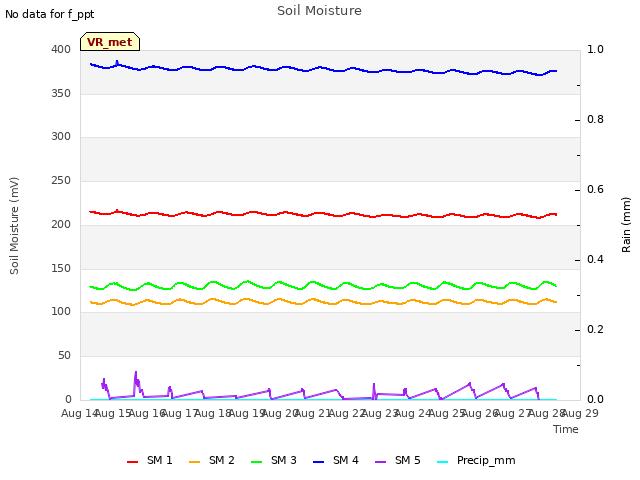Click the green SM 3 legend swatch
The width and height of the screenshot is (640, 480).
tap(257, 462)
